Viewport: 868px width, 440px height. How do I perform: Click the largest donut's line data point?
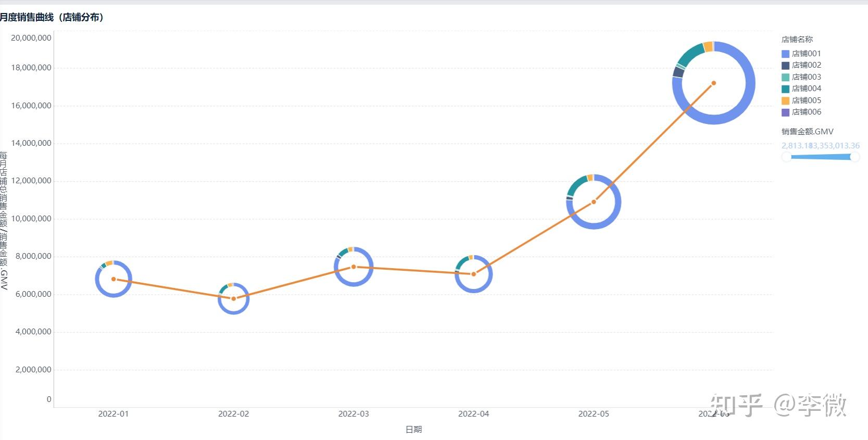[714, 83]
